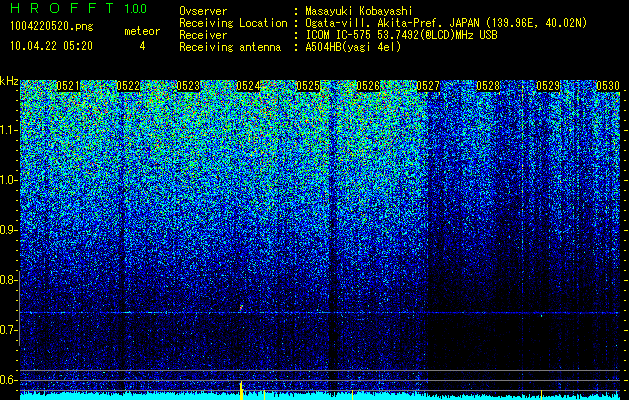Viewport: 629px width, 400px height.
Task: Click the 0522 time label
Action: pyautogui.click(x=128, y=86)
